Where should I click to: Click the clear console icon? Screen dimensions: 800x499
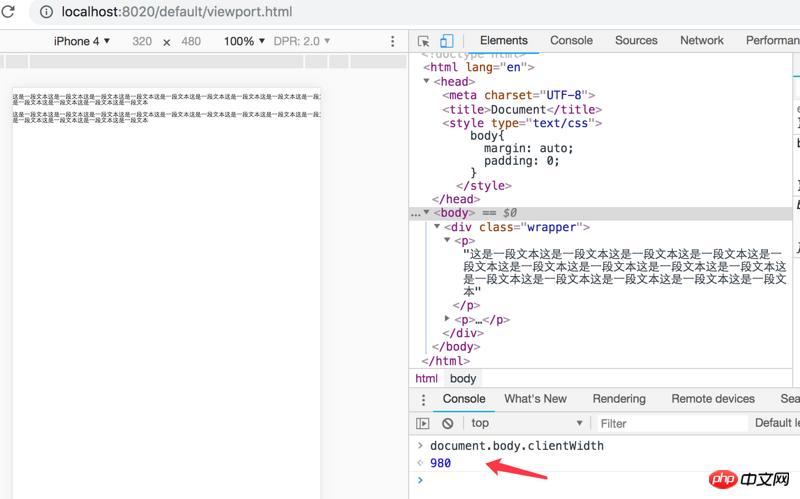point(448,423)
